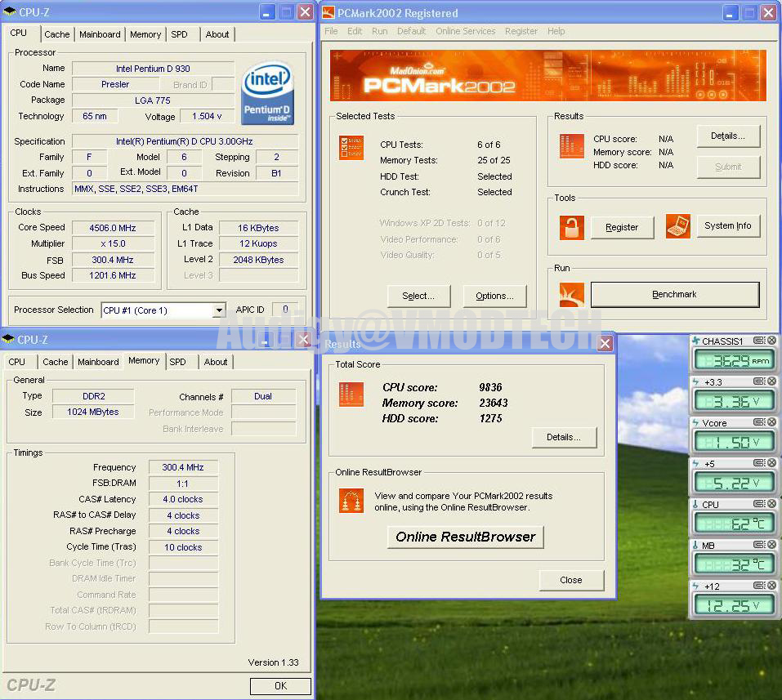Switch to SPD tab in bottom CPU-Z
The width and height of the screenshot is (782, 700).
(177, 362)
